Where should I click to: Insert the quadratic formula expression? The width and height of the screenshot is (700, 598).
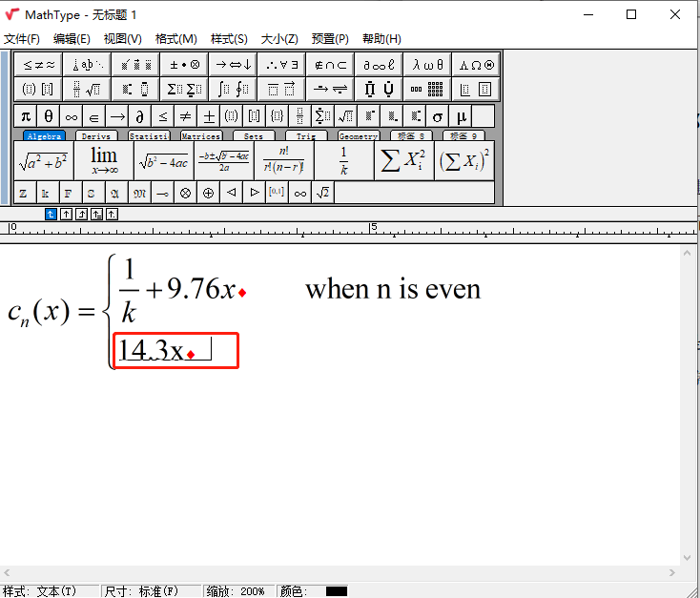(x=224, y=161)
